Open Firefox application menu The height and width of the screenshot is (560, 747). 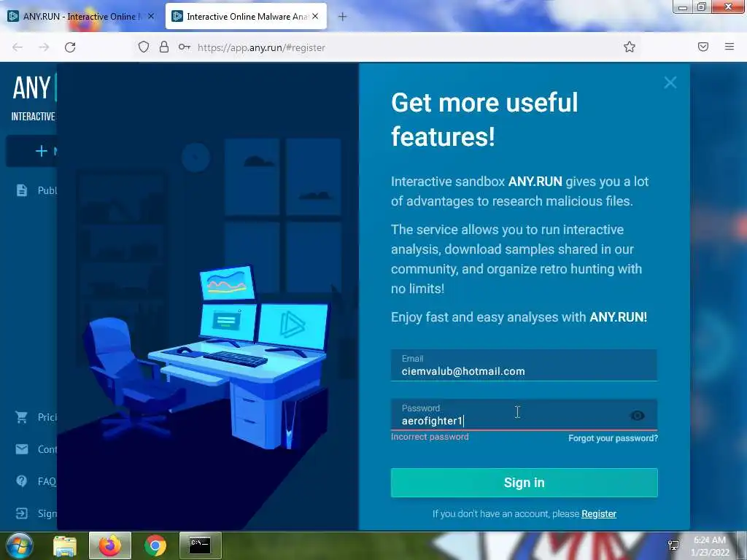pos(729,47)
